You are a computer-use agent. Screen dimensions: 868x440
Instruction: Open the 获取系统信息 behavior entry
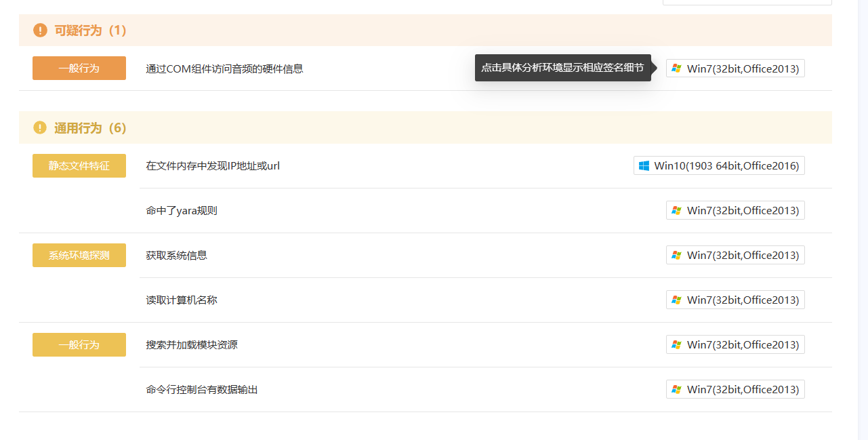pos(176,256)
